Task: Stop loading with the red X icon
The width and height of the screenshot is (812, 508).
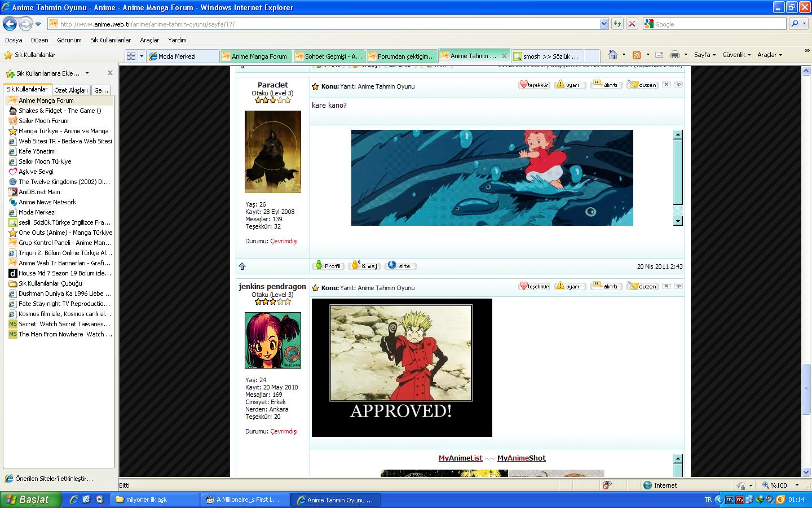Action: tap(632, 24)
